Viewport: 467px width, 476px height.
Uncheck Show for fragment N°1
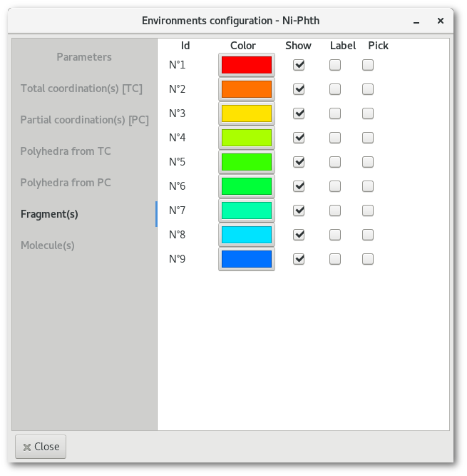pyautogui.click(x=299, y=65)
